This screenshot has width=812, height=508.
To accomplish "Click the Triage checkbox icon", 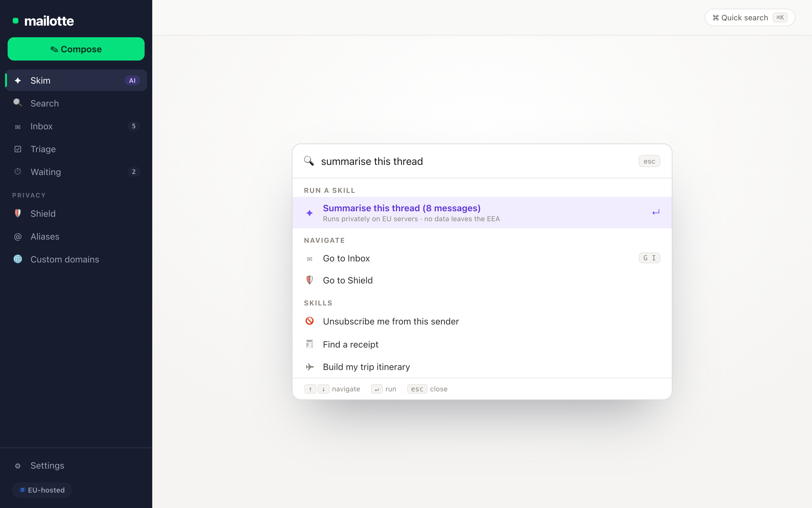I will 18,149.
